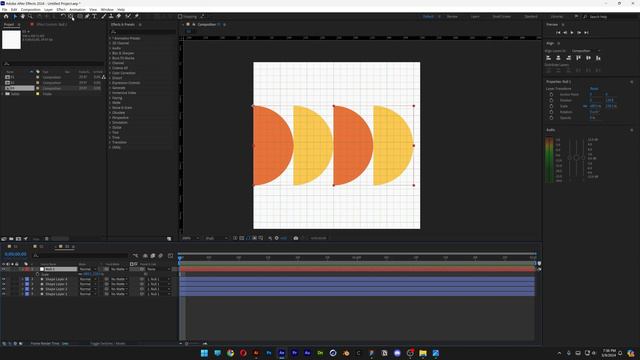
Task: Open the Layer menu
Action: 49,9
